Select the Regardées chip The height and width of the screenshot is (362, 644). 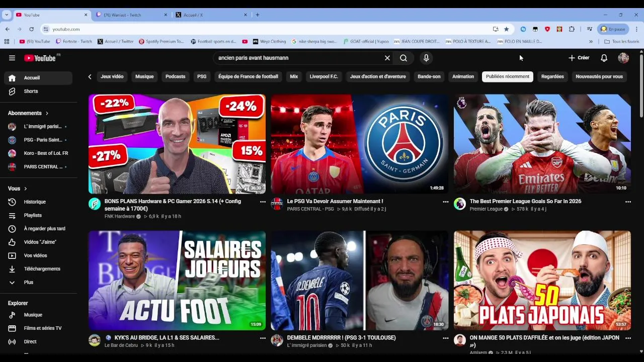coord(552,77)
